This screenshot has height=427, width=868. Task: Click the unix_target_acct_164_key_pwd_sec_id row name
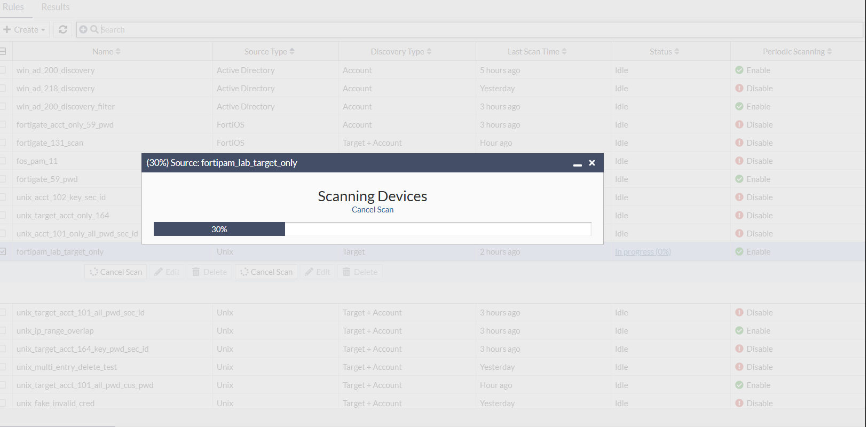tap(83, 349)
